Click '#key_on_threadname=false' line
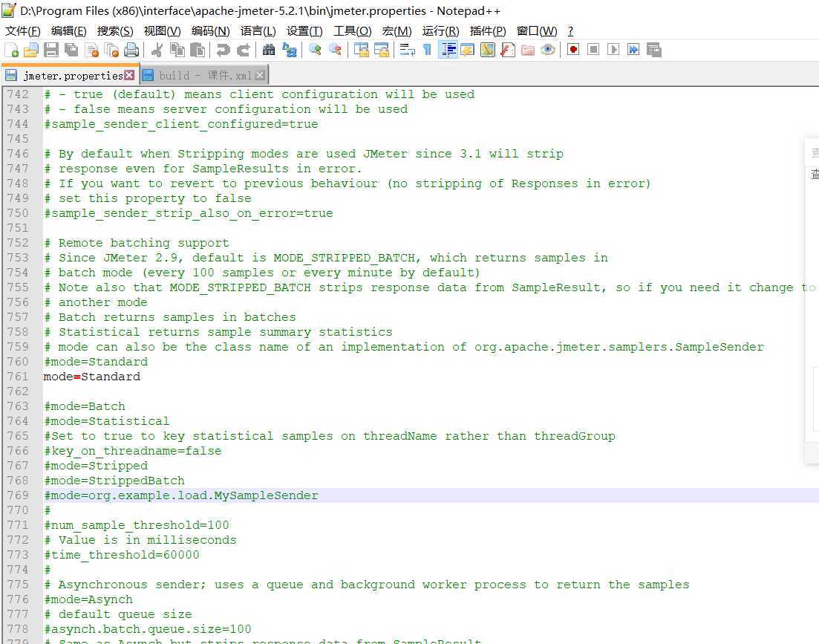This screenshot has height=644, width=819. 133,451
